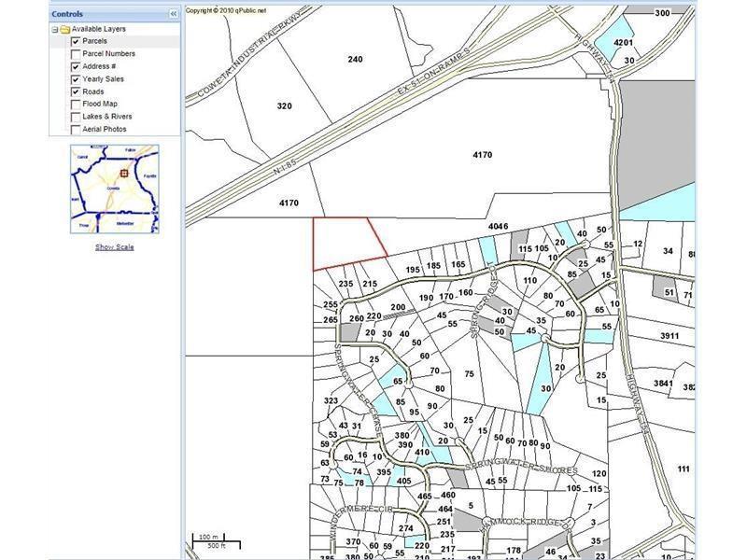Image resolution: width=747 pixels, height=560 pixels.
Task: Click the Show Scale link
Action: [x=114, y=247]
